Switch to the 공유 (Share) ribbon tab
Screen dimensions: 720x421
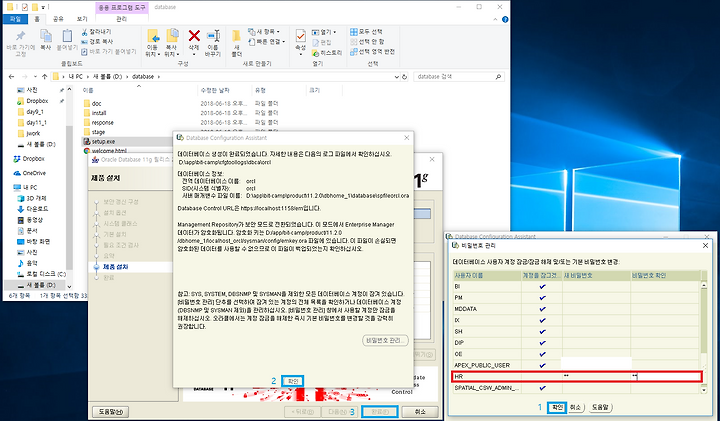coord(58,19)
